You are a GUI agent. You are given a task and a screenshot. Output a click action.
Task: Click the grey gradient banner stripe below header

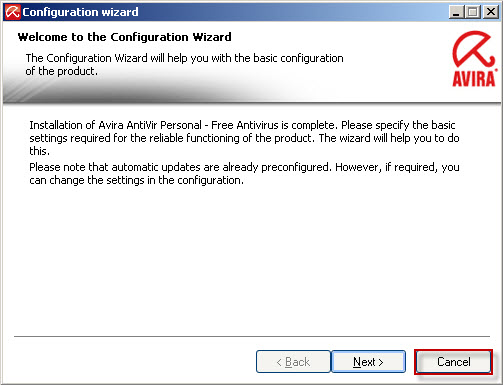[x=167, y=92]
